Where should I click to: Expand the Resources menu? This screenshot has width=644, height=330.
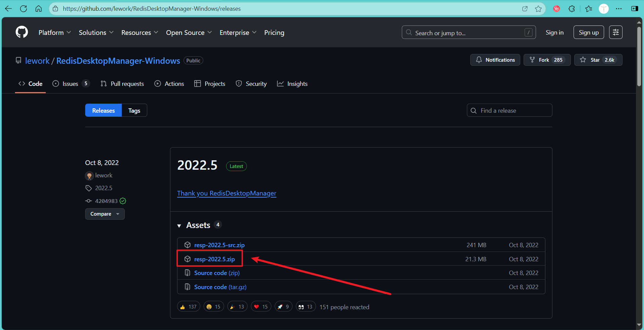pyautogui.click(x=140, y=33)
